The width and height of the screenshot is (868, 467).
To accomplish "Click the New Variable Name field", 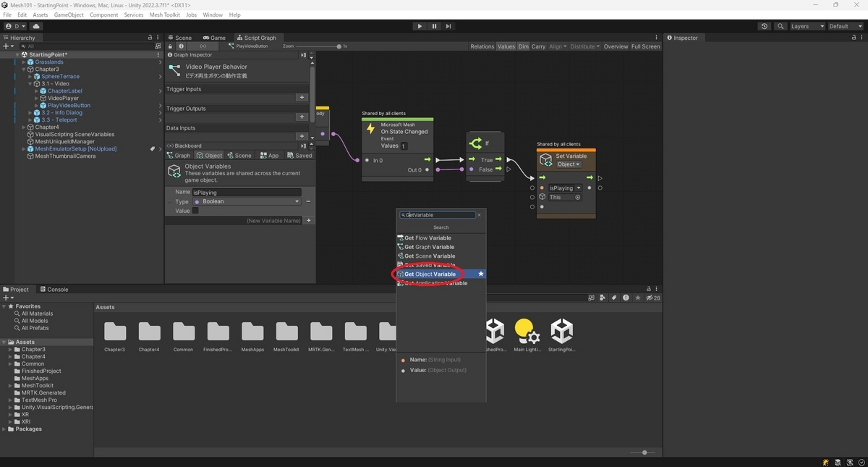I will (235, 220).
